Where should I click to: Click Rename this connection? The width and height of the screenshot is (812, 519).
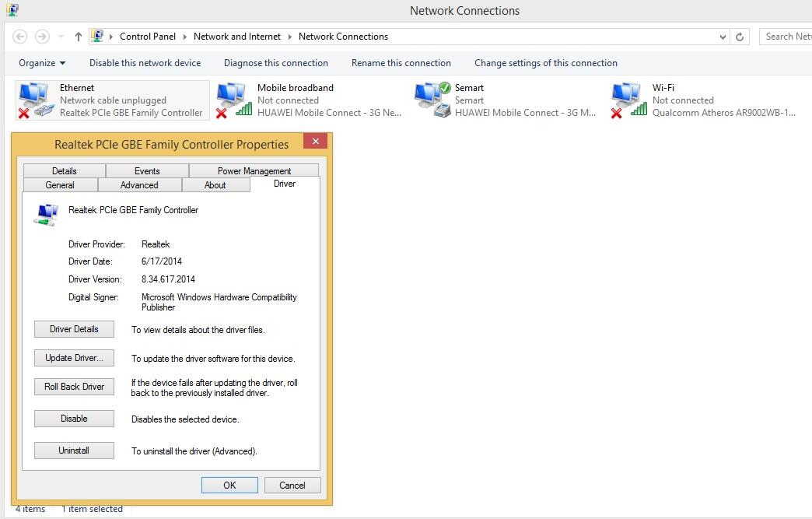click(401, 63)
